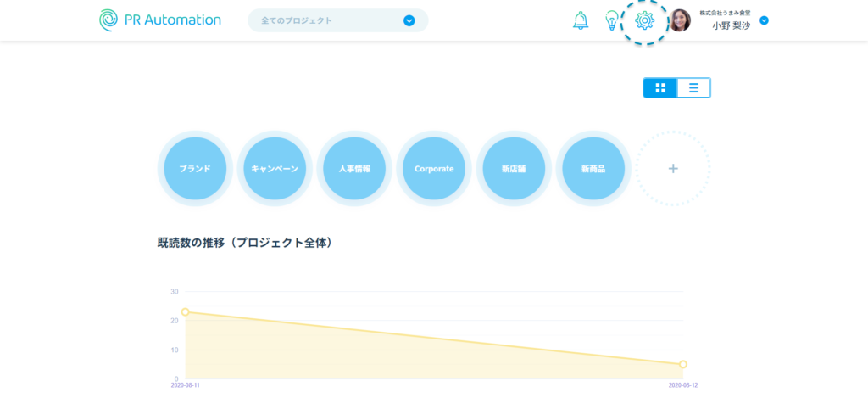
Task: Select the キャンペーン project circle
Action: [275, 168]
